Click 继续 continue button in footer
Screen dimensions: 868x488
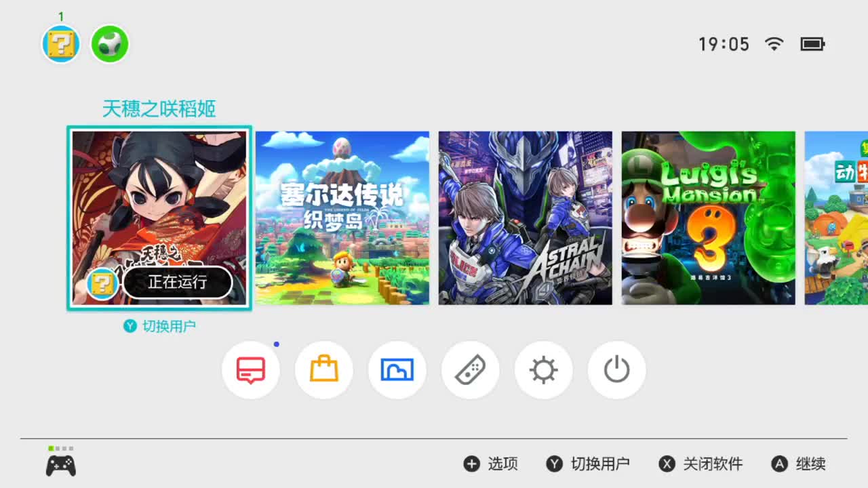[x=799, y=464]
